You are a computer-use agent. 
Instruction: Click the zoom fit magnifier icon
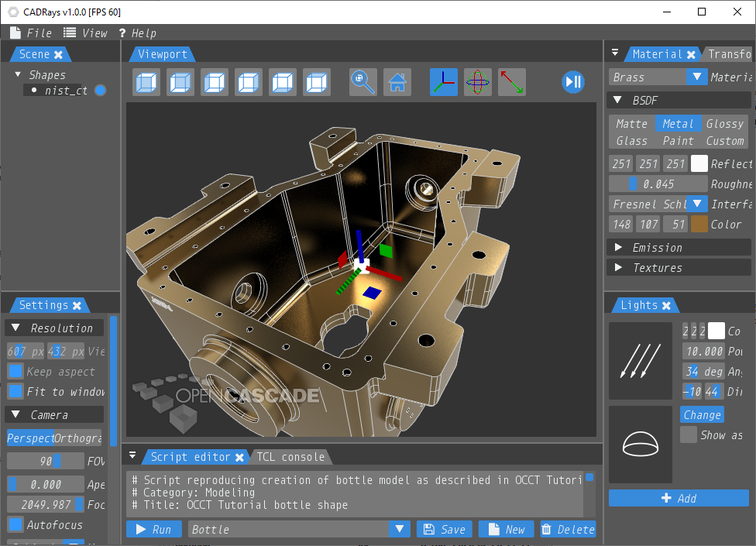point(363,82)
